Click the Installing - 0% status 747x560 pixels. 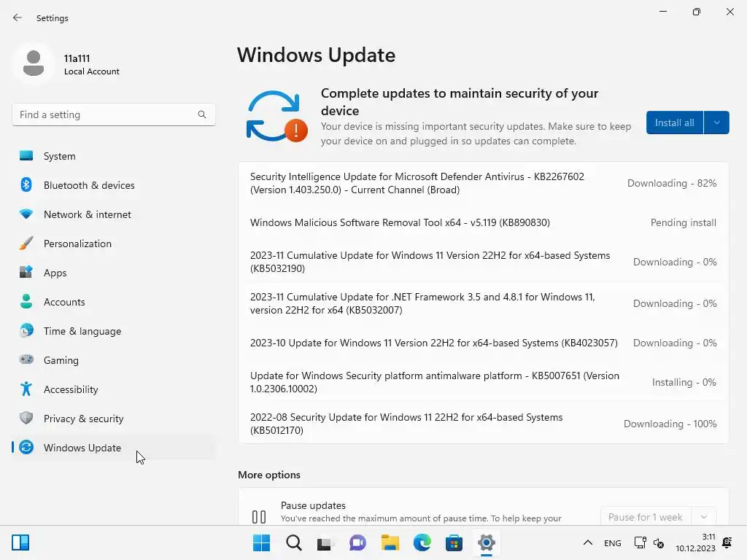point(684,382)
